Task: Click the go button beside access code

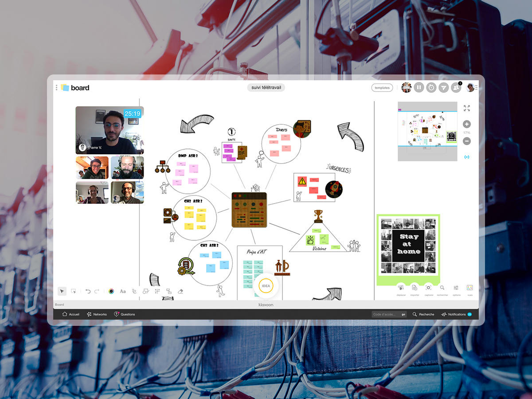Action: click(403, 314)
